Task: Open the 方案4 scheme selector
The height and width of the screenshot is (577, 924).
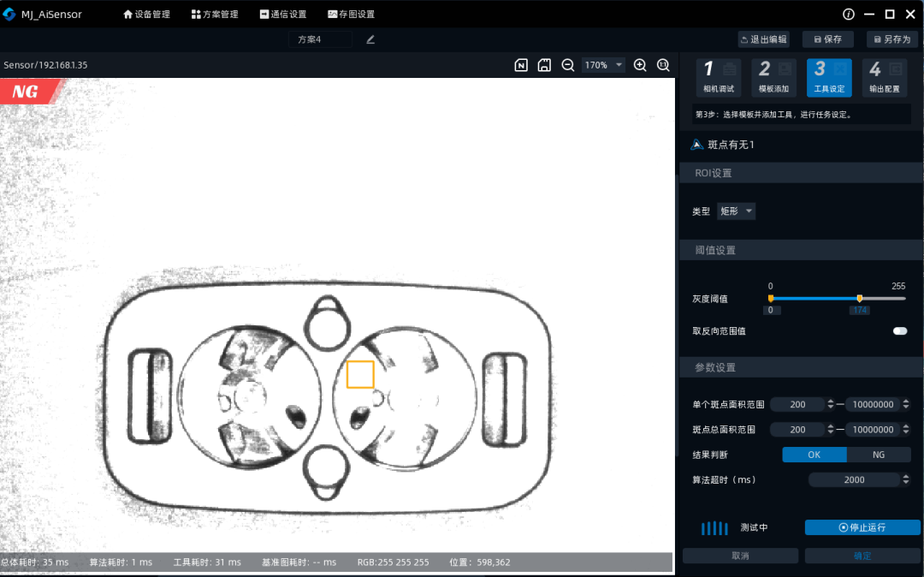Action: [321, 39]
